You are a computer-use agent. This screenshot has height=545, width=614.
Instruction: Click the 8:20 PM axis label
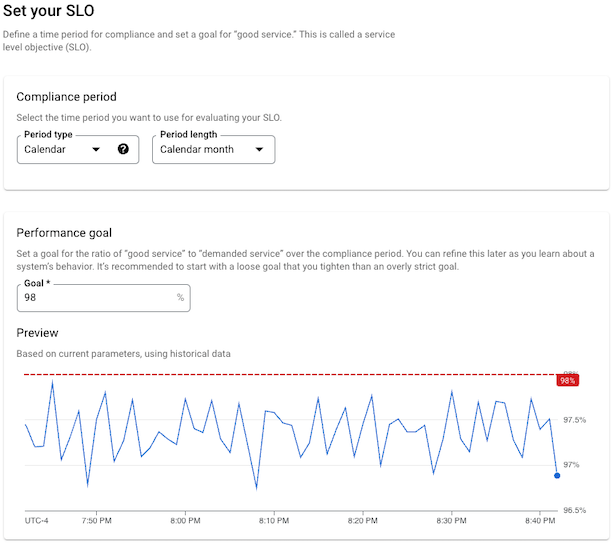[363, 521]
